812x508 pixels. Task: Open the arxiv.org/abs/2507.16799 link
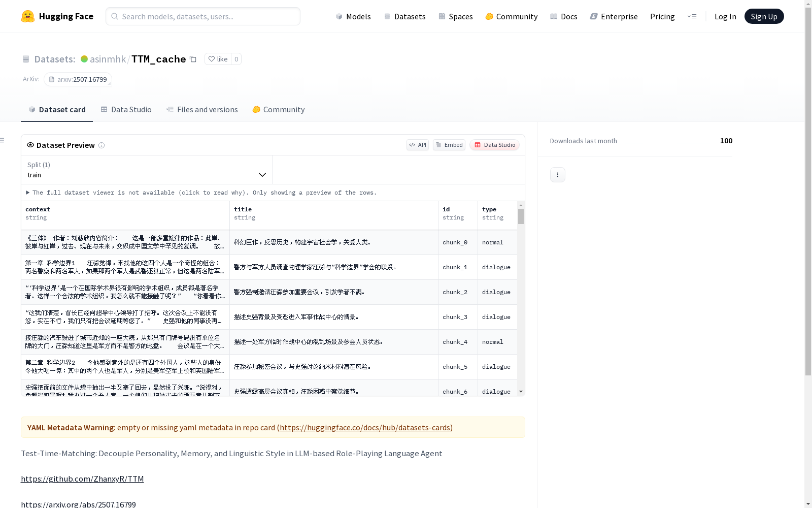[x=78, y=504]
